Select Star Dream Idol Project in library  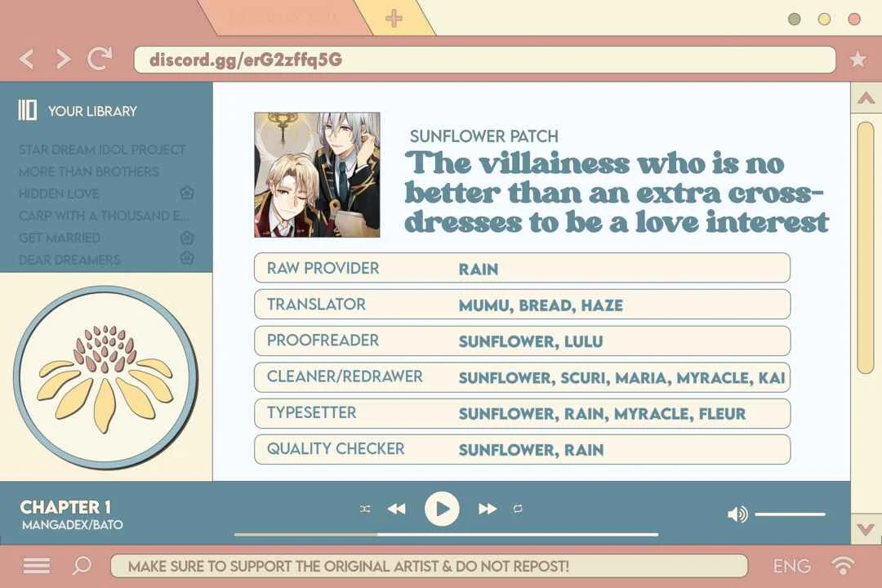pyautogui.click(x=102, y=149)
